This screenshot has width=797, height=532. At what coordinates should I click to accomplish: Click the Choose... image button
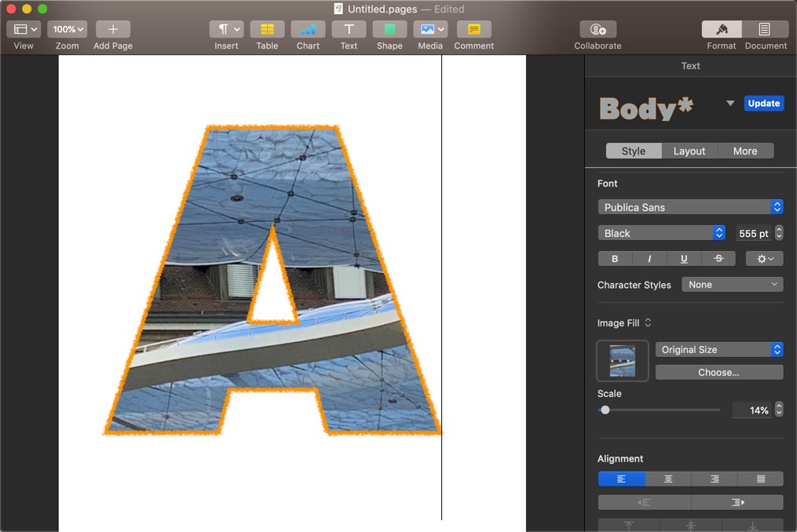click(x=719, y=373)
